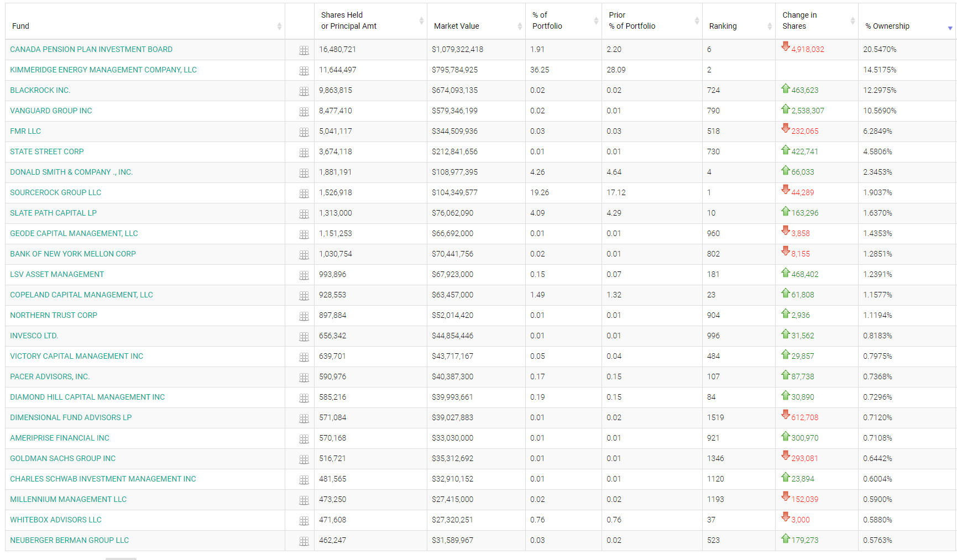Screen dimensions: 957x560
Task: Open NORTHERN TRUST CORP link
Action: (54, 315)
